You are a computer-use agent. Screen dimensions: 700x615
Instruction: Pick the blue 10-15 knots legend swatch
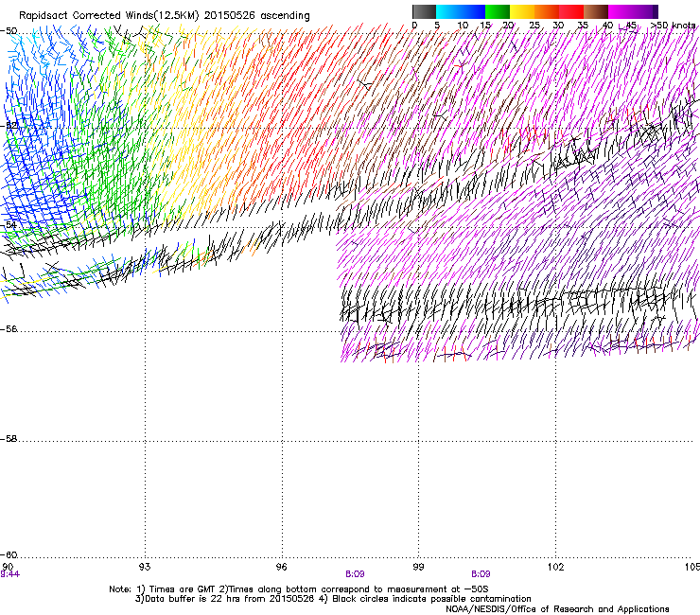(473, 11)
